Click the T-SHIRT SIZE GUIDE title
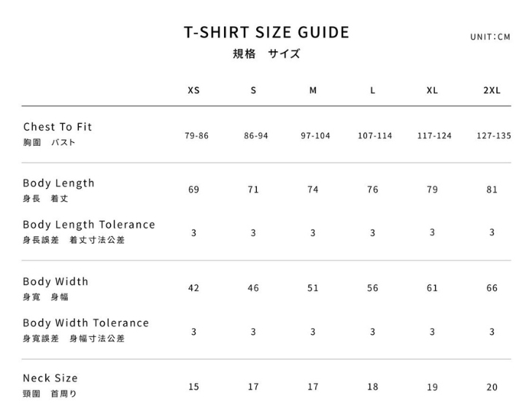The image size is (532, 415). coord(266,33)
